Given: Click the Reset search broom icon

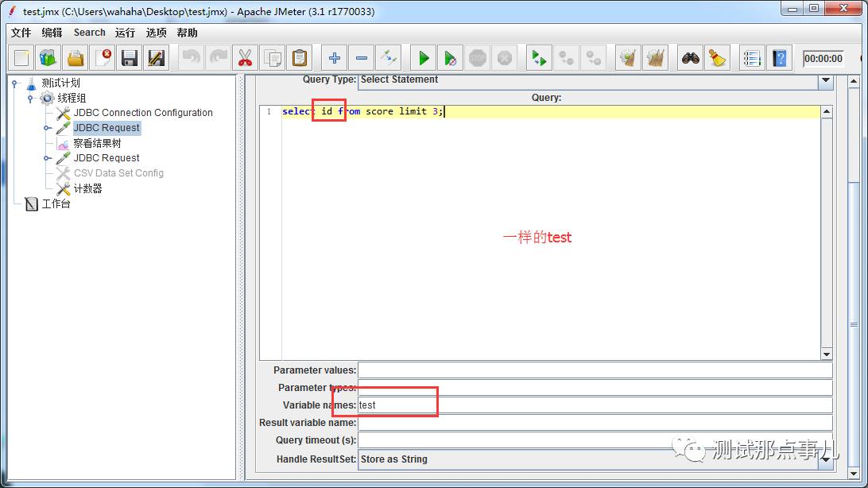Looking at the screenshot, I should coord(717,58).
